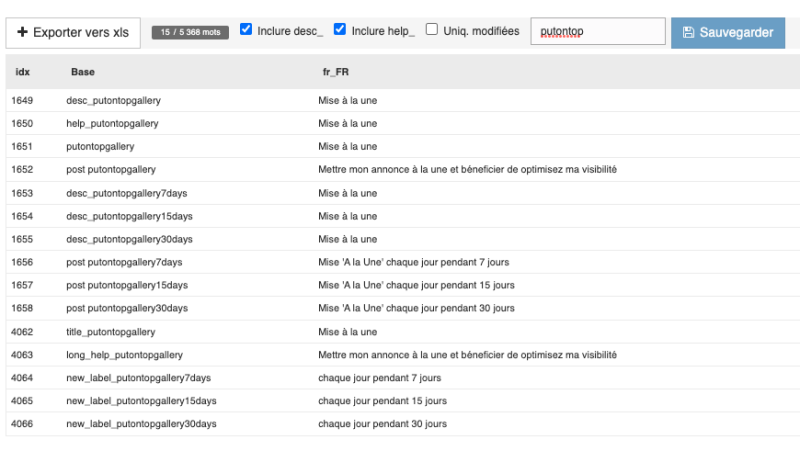Click the putontop search field
This screenshot has height=451, width=800.
coord(597,32)
